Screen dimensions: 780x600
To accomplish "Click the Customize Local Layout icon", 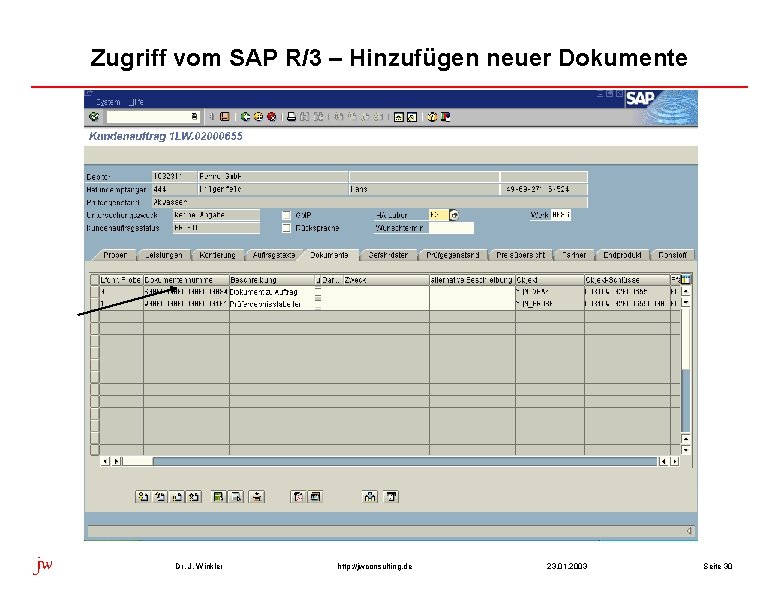I will [x=446, y=117].
